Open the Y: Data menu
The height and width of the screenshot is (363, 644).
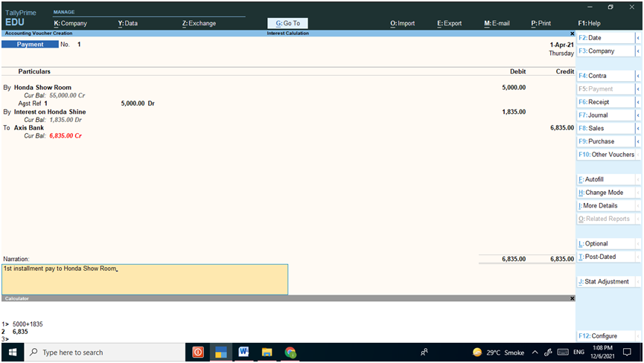coord(128,23)
